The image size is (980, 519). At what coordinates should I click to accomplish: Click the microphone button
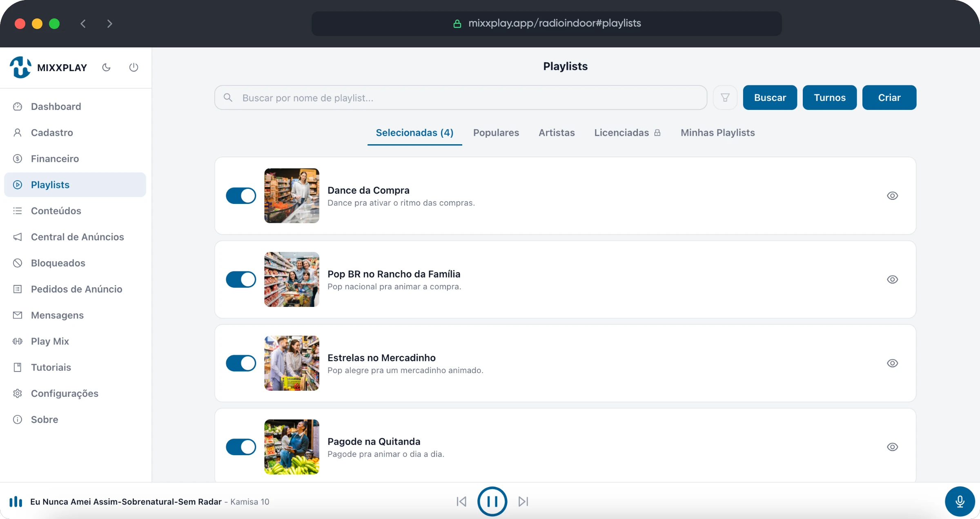click(x=960, y=501)
